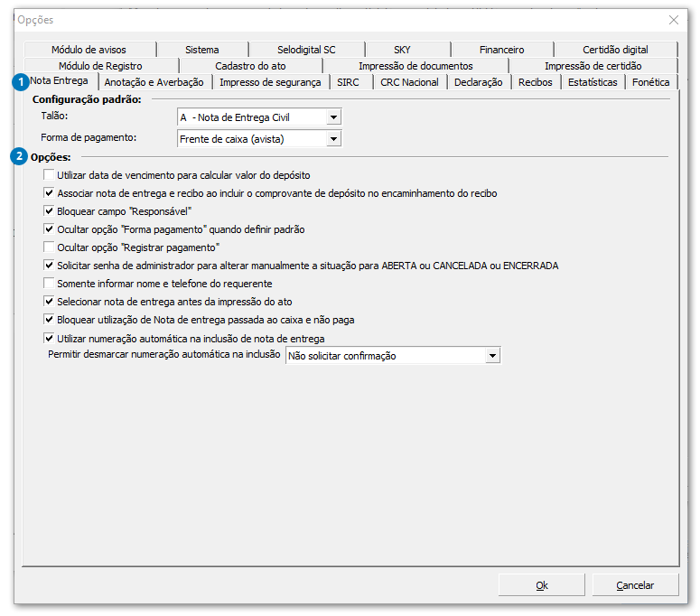Check Ocultar opção "Registrar pagamento"
This screenshot has width=700, height=616.
click(49, 247)
